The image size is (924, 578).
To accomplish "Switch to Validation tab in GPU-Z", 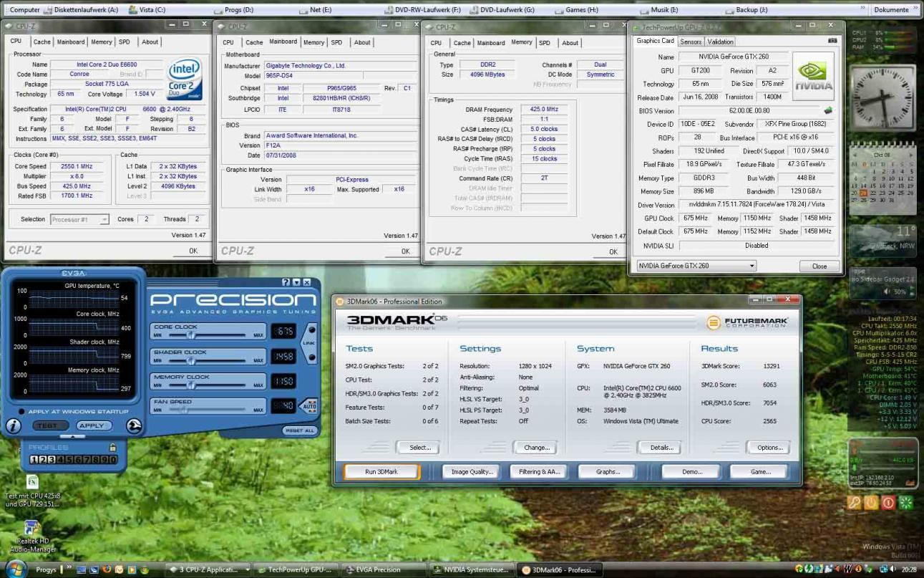I will (720, 42).
